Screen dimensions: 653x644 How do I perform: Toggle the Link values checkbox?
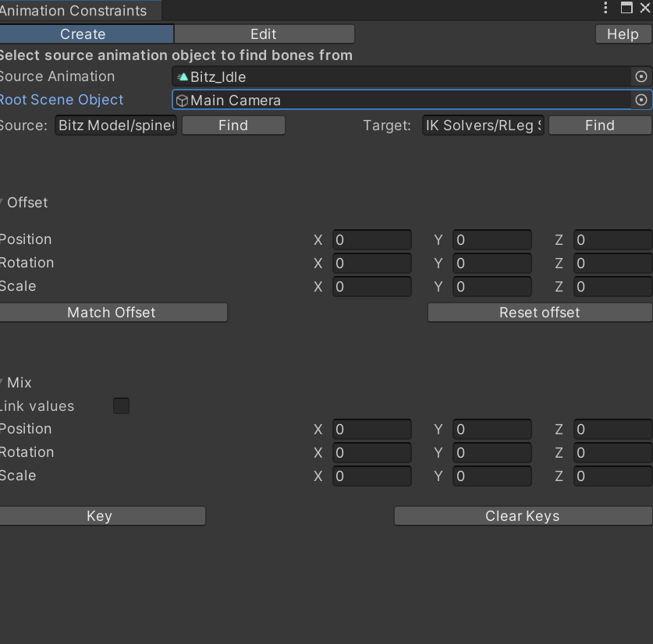[x=121, y=406]
